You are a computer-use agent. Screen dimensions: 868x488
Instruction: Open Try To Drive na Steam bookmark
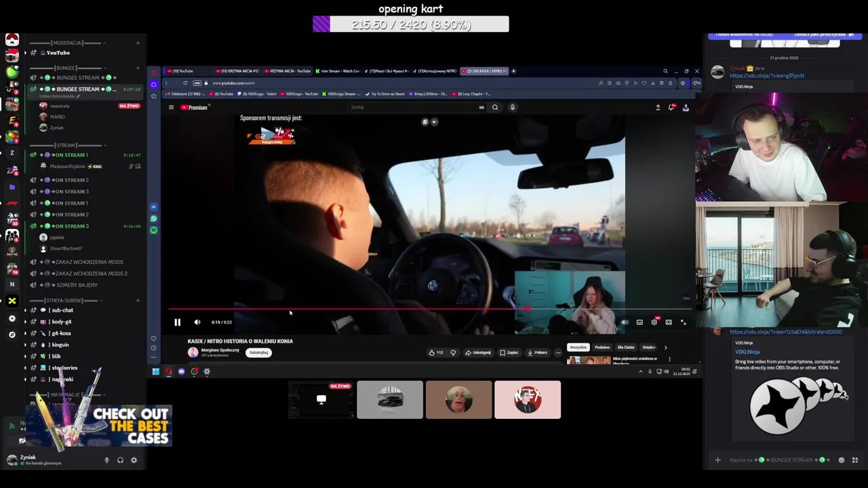[x=385, y=94]
